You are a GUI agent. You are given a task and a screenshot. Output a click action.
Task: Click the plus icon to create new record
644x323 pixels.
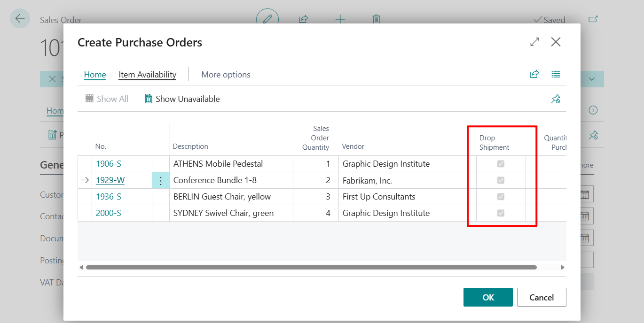point(340,19)
